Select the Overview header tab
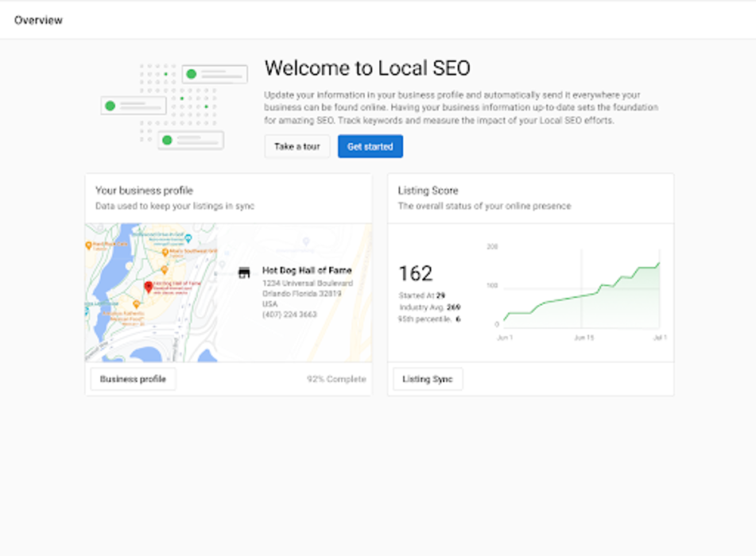 (x=38, y=20)
